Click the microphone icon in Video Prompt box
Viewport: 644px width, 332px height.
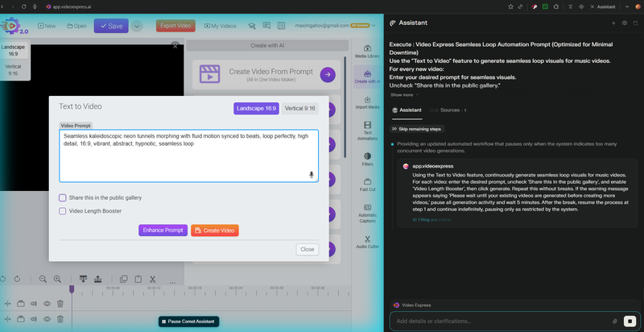(312, 175)
